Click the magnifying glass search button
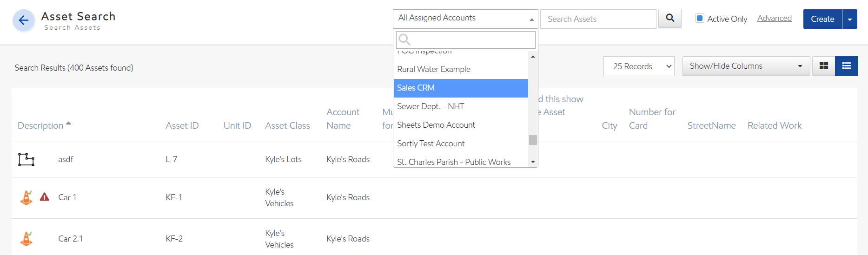 click(669, 19)
